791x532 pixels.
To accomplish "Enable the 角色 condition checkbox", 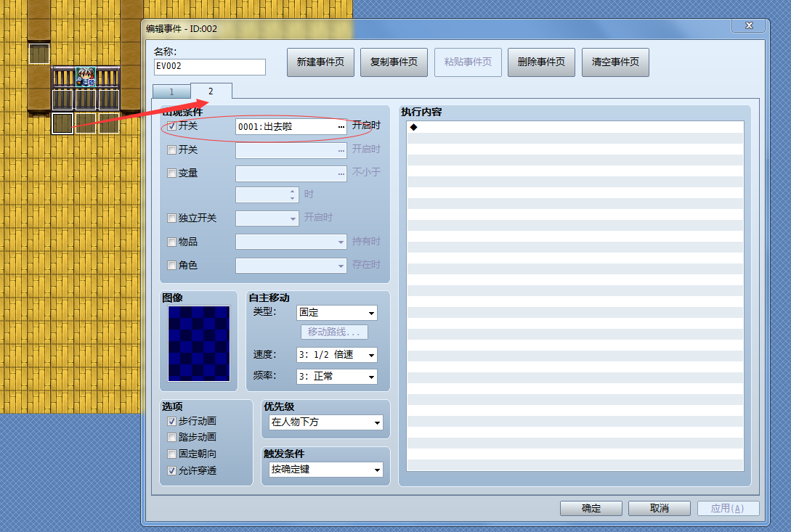I will coord(172,265).
